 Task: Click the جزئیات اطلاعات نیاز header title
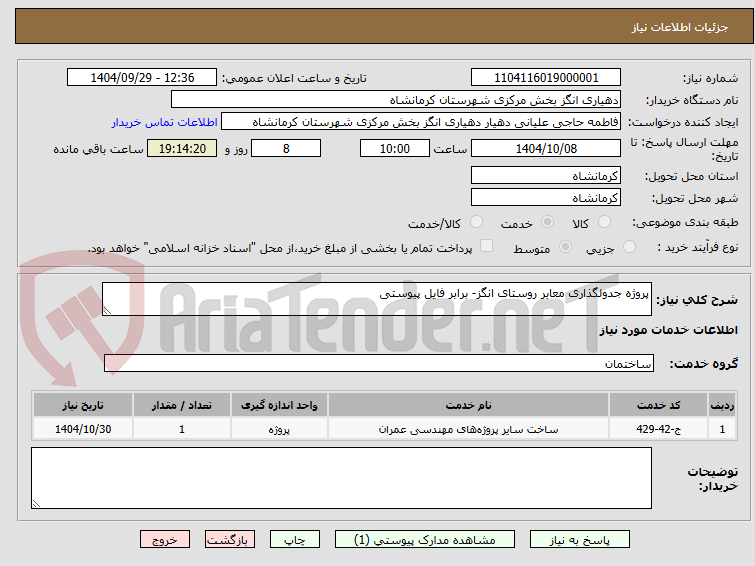(x=680, y=27)
